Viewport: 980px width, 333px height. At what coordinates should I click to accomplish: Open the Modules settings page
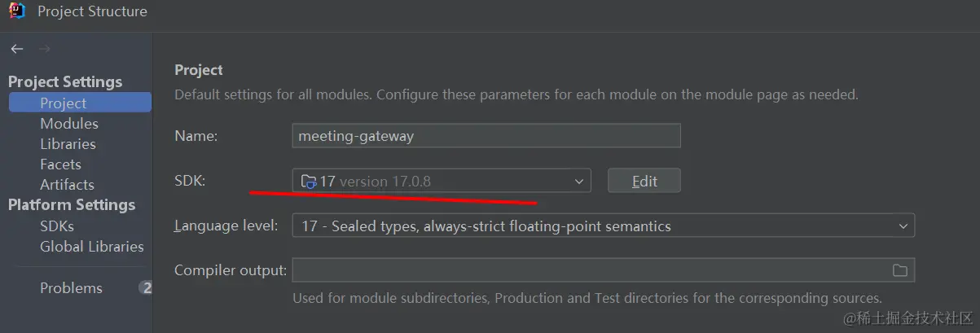pyautogui.click(x=69, y=123)
